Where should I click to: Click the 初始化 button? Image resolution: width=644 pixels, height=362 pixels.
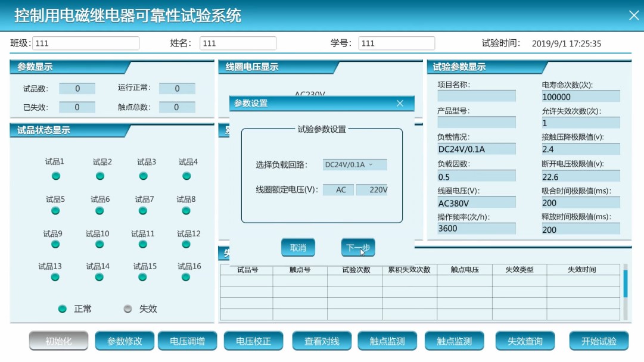pyautogui.click(x=59, y=341)
